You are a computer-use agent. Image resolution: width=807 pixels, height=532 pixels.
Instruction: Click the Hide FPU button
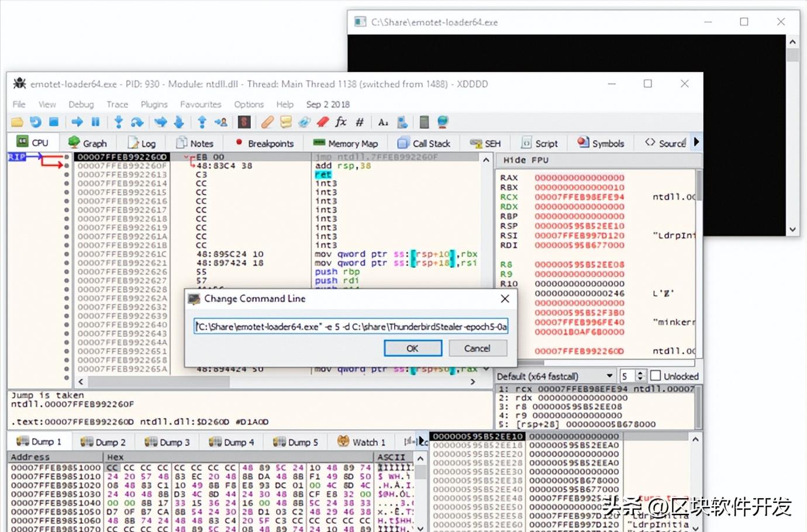(x=525, y=160)
